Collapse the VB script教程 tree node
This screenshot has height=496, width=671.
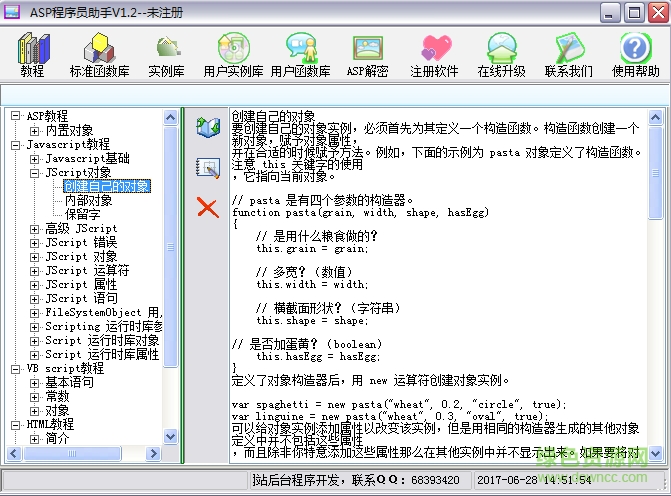pyautogui.click(x=16, y=368)
